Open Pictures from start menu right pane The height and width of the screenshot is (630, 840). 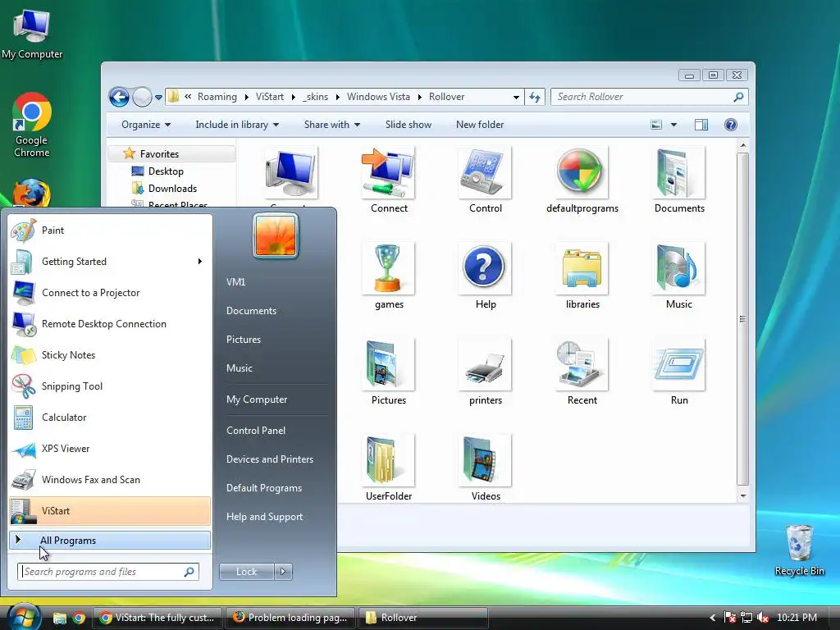pyautogui.click(x=244, y=340)
